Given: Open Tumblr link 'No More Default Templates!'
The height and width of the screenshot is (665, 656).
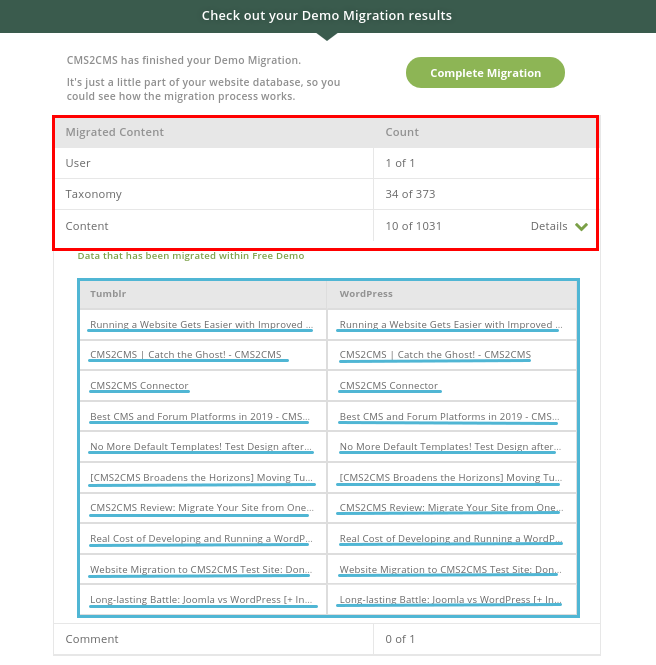Looking at the screenshot, I should [201, 447].
